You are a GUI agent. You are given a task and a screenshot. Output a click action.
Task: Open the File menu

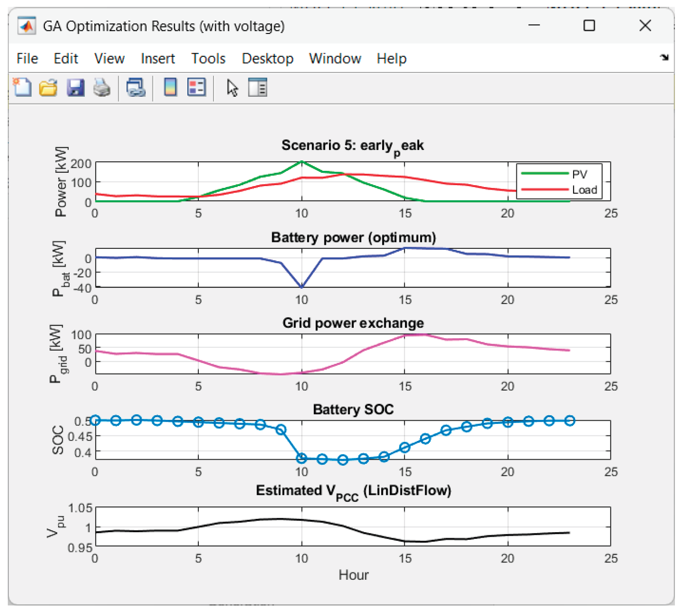[x=27, y=59]
